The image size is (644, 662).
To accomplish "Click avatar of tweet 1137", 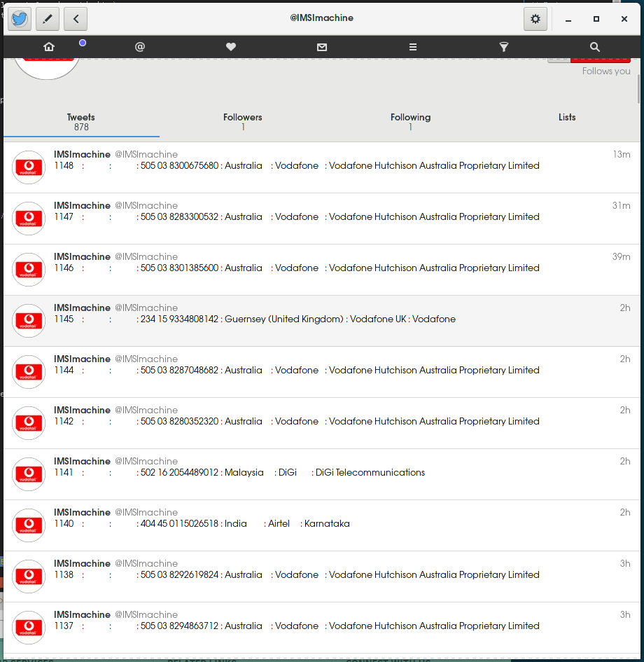I will tap(29, 627).
